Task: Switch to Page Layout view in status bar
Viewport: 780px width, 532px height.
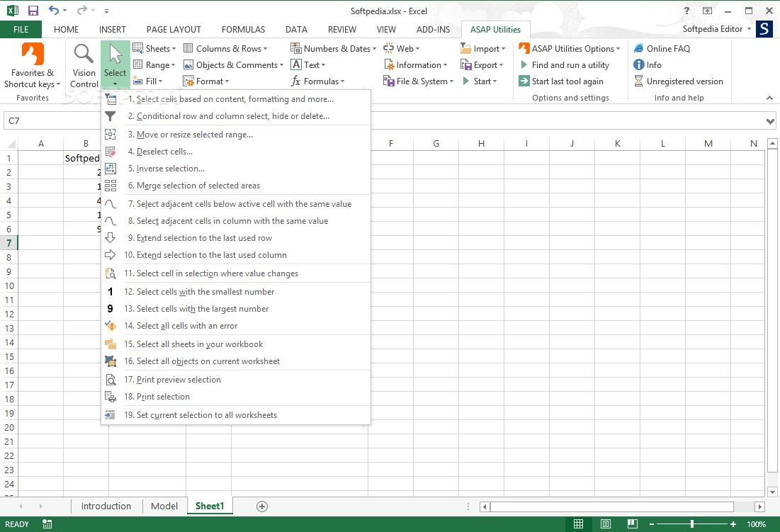Action: [x=606, y=524]
